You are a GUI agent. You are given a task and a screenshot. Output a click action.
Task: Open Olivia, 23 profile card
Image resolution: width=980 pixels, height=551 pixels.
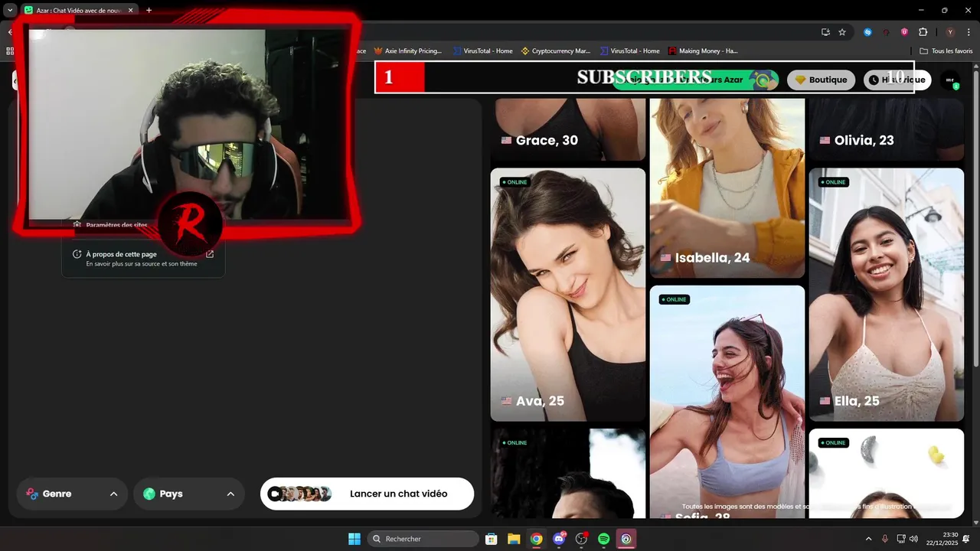pos(887,129)
